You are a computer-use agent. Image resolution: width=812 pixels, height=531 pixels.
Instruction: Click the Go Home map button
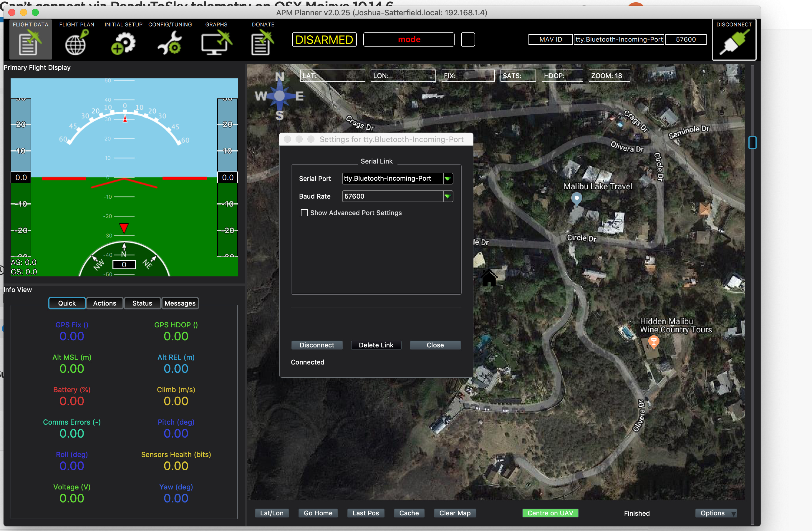pyautogui.click(x=318, y=513)
